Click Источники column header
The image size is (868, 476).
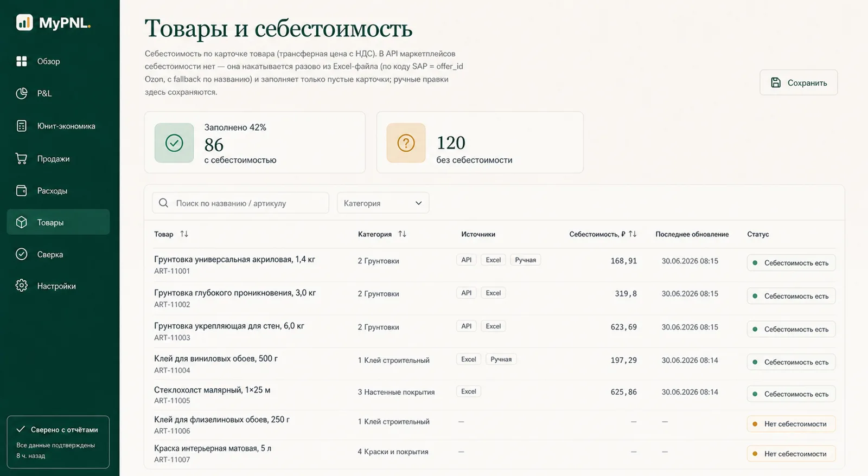tap(478, 234)
